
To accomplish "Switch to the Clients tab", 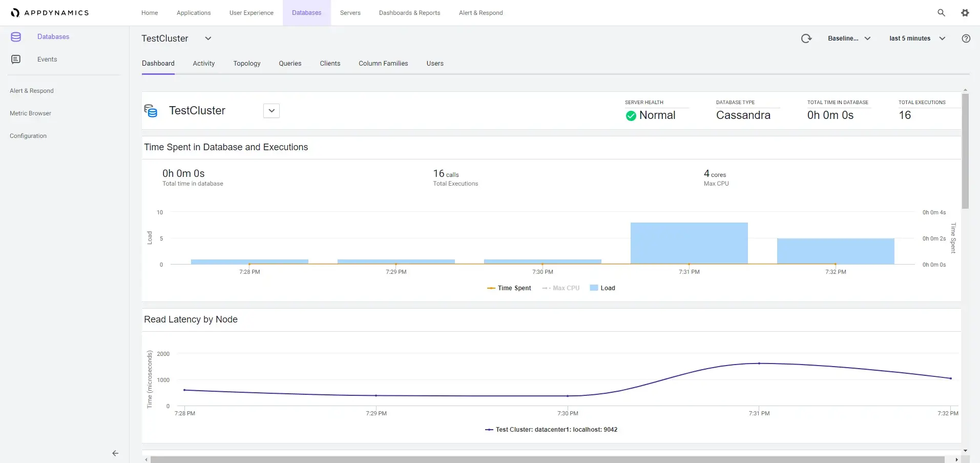I will point(330,64).
